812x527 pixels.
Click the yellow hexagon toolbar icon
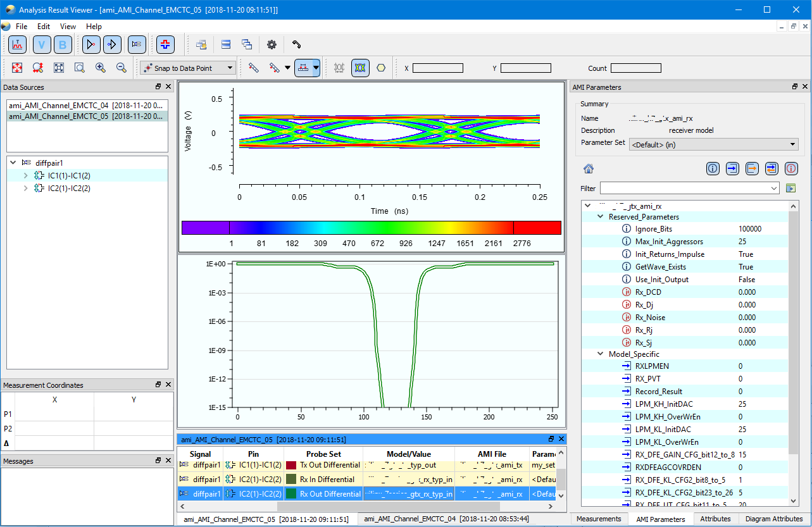[381, 68]
